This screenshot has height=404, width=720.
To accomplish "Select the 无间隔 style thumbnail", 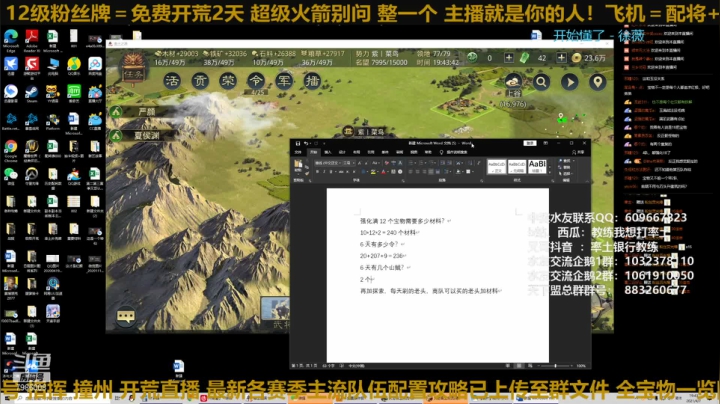I will [x=517, y=167].
